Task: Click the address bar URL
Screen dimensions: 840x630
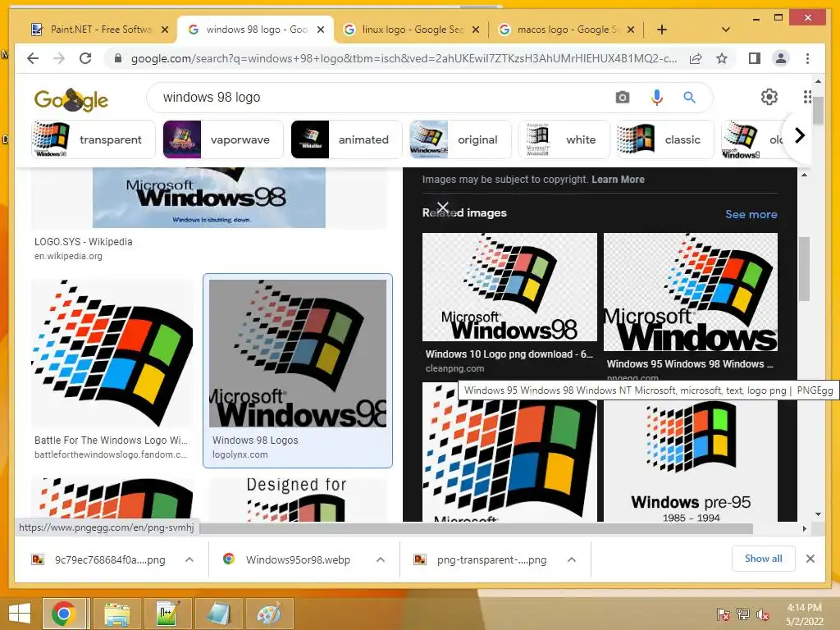Action: coord(404,58)
